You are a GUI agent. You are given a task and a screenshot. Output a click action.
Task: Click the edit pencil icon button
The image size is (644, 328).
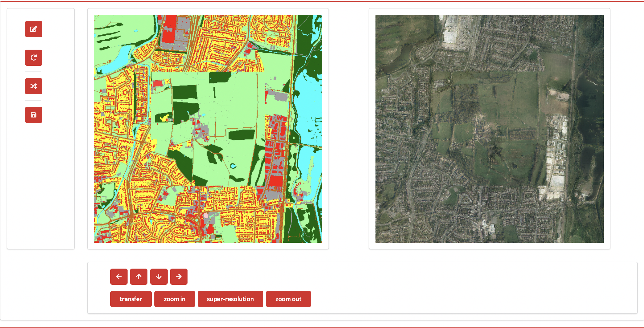pos(34,29)
